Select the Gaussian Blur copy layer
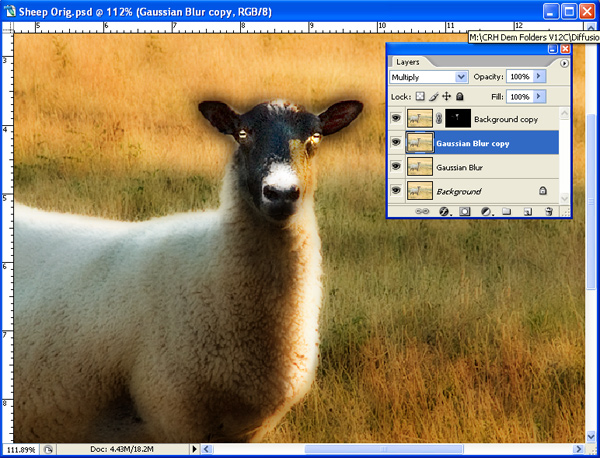The width and height of the screenshot is (600, 458). point(473,143)
